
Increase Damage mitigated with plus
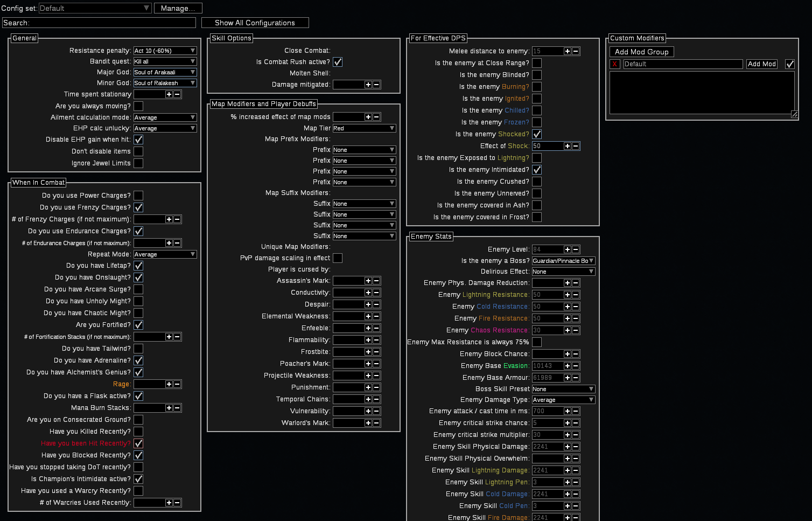368,85
